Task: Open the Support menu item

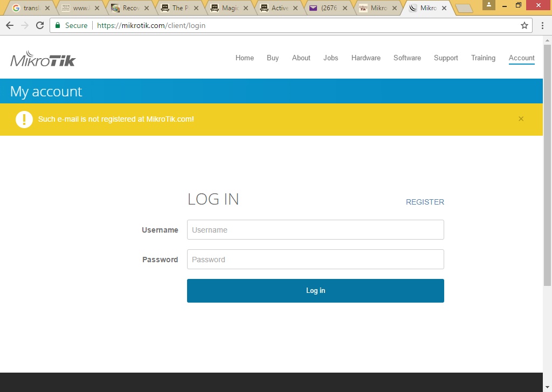Action: click(446, 58)
